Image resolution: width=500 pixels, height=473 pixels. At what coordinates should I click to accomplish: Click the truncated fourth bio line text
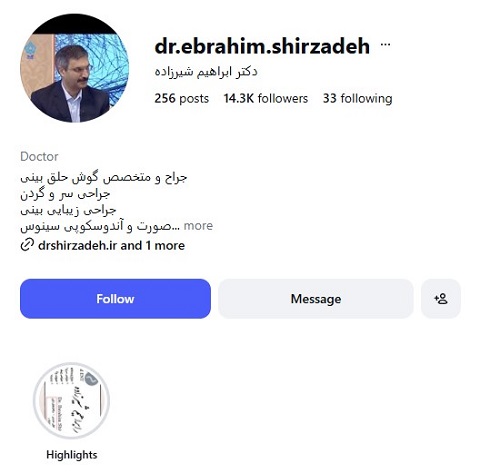pos(100,226)
